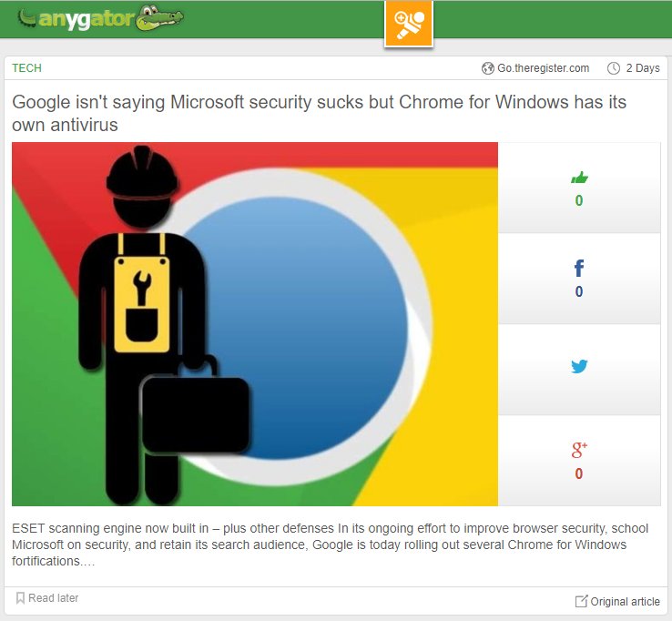
Task: Click the anygator logo
Action: [x=100, y=18]
